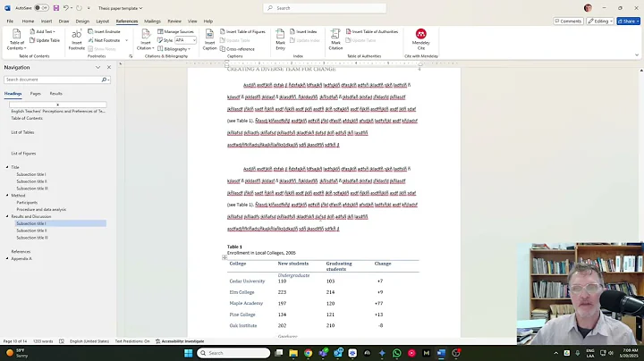Viewport: 644px width, 361px height.
Task: Open the Thesis paper template title dropdown
Action: (x=121, y=8)
